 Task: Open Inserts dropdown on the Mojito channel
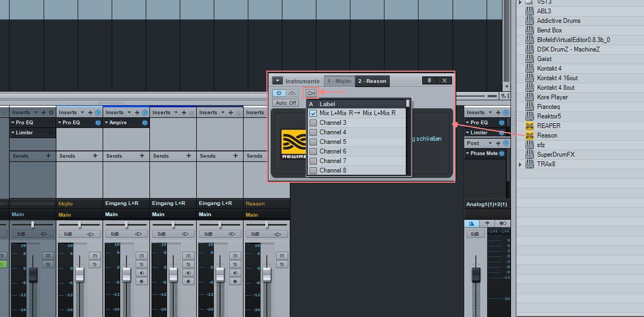pyautogui.click(x=82, y=113)
